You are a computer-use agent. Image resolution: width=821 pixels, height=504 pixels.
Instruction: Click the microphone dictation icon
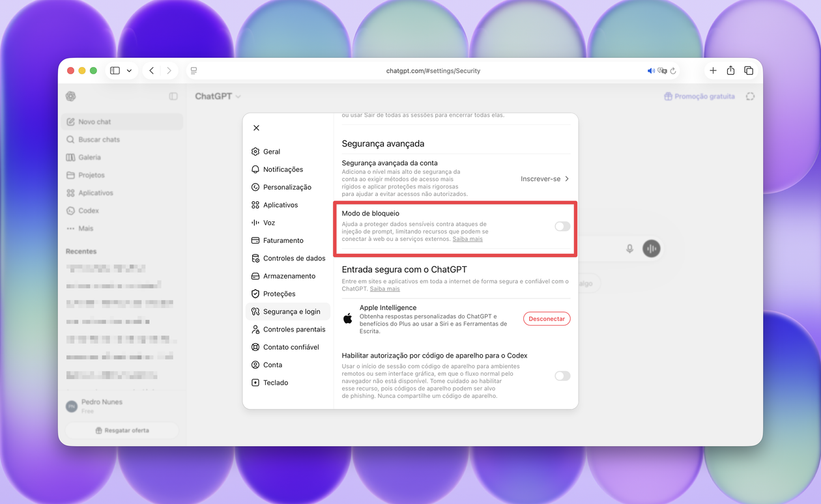[x=629, y=249]
